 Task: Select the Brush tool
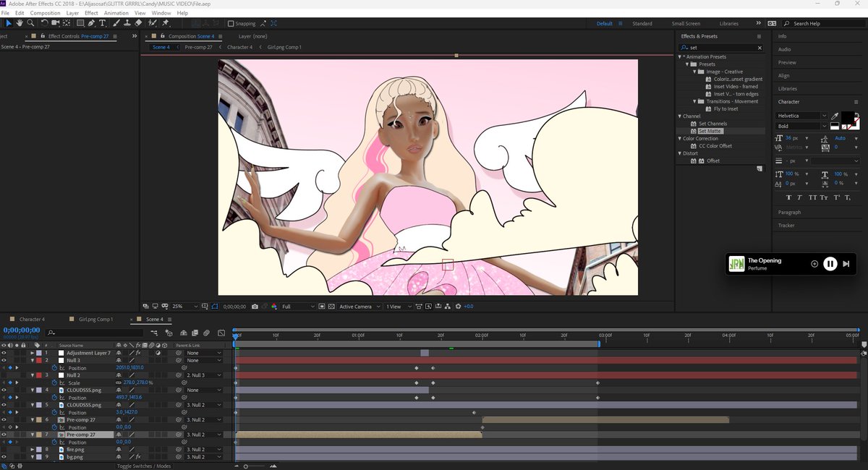[116, 23]
